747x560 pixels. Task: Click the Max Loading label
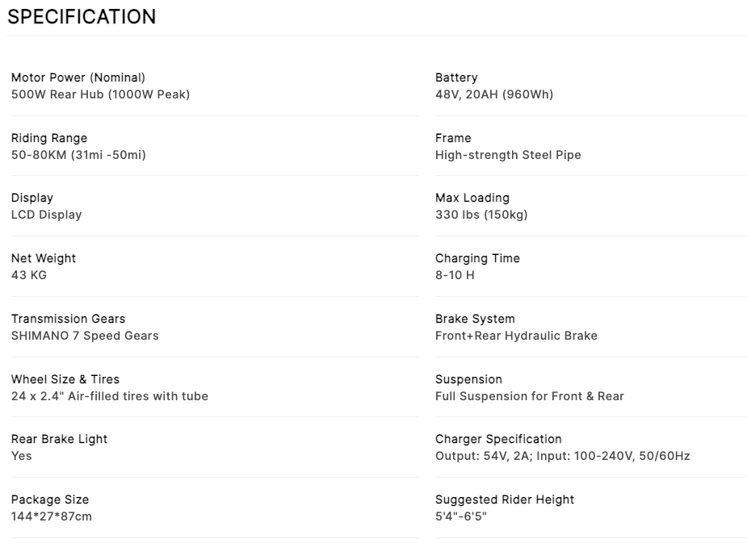click(x=472, y=198)
